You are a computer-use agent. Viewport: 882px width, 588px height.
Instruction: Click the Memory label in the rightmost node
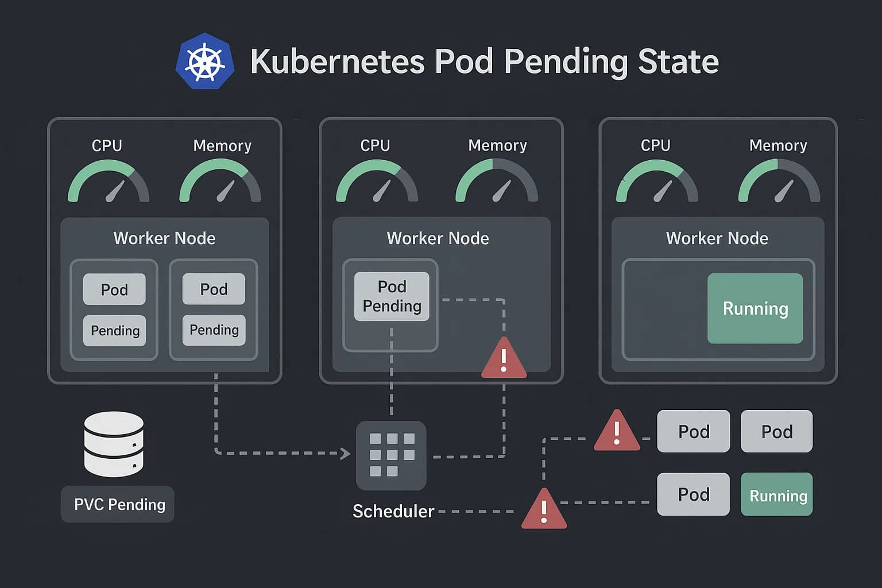pos(778,145)
